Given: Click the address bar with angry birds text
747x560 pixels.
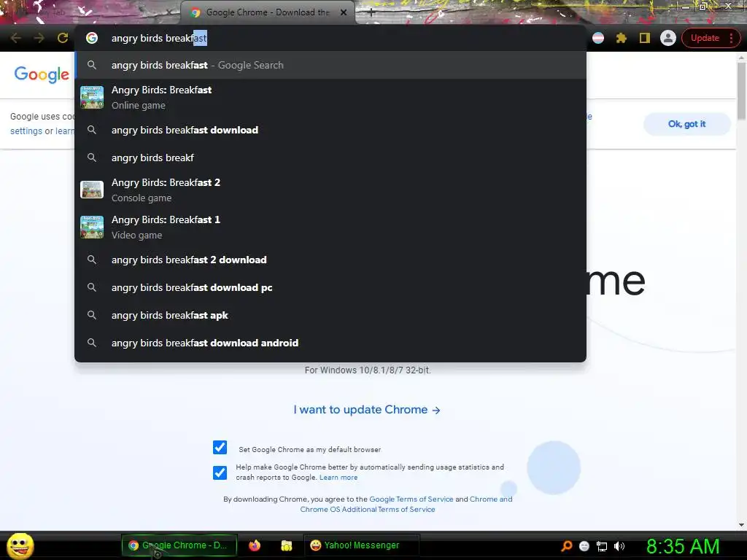Looking at the screenshot, I should [x=330, y=38].
